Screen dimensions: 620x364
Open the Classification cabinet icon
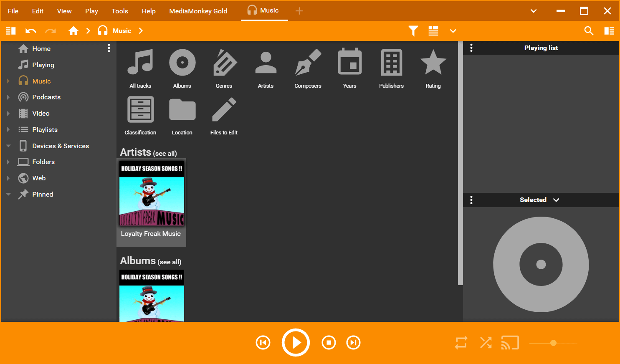point(140,110)
